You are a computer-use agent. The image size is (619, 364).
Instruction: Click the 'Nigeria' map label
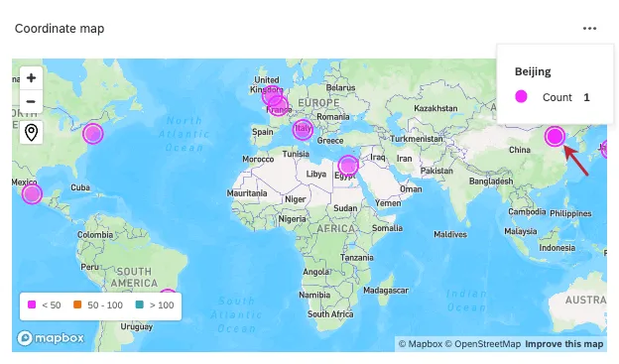292,219
